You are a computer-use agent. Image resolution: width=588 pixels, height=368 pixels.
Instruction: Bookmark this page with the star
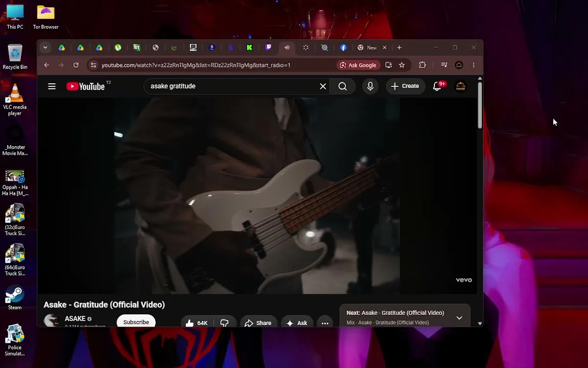[402, 65]
